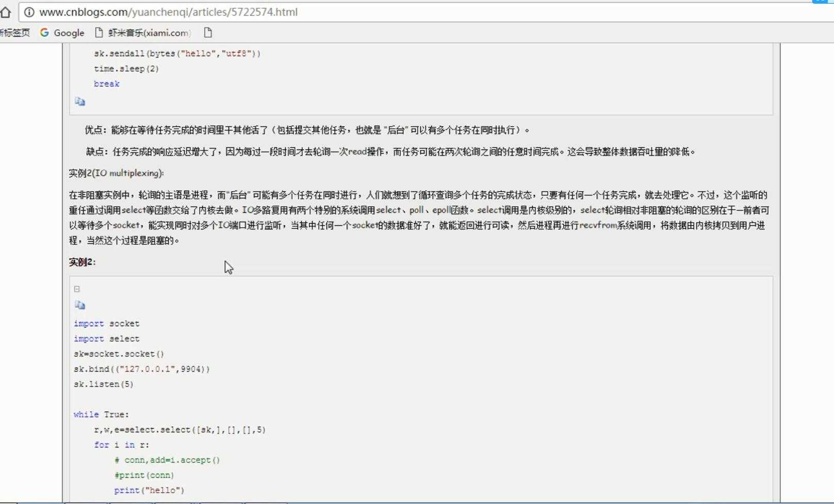The height and width of the screenshot is (504, 834).
Task: Click the 'import socket' code line
Action: tap(106, 324)
